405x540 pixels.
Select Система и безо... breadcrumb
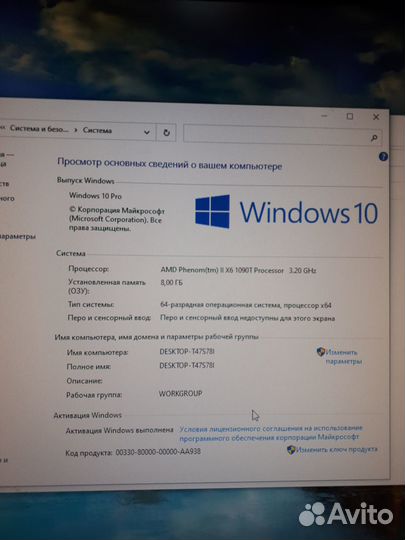click(39, 128)
